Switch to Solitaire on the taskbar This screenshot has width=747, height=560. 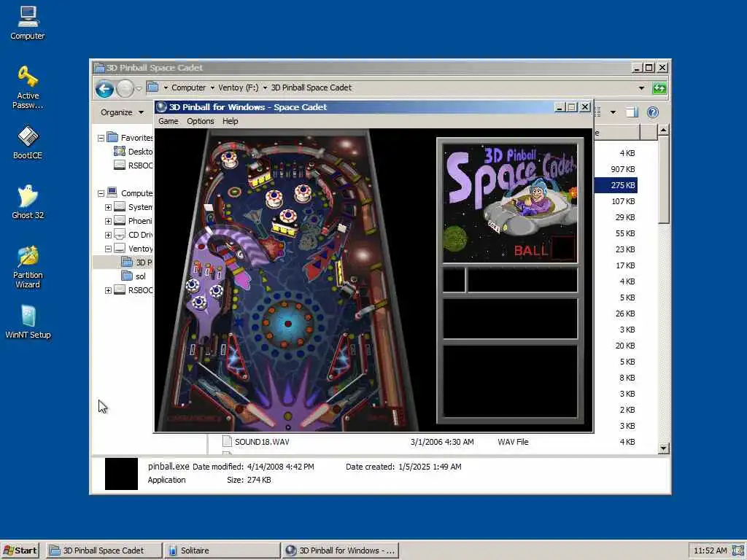tap(222, 551)
